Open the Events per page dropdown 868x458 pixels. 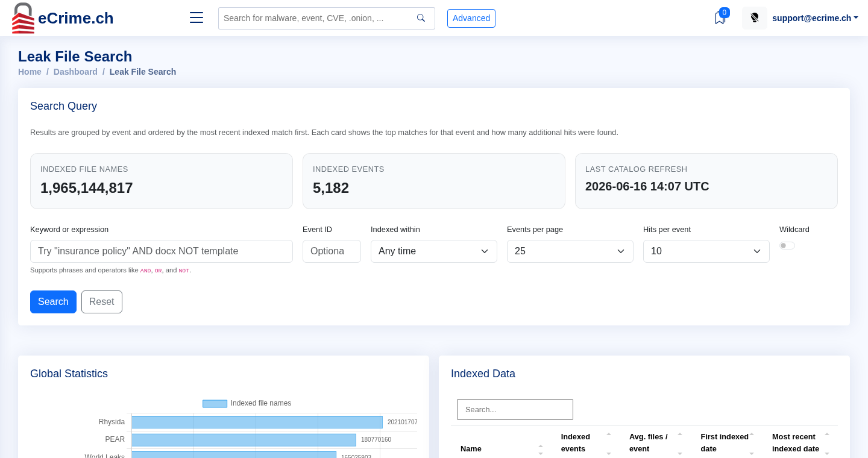(570, 251)
